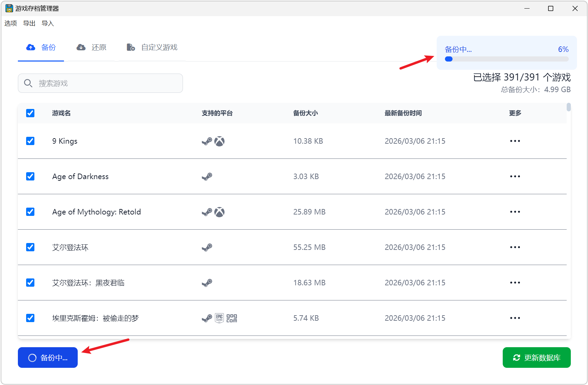Click the Steam icon in the 艾尔登法环 row
This screenshot has width=588, height=385.
coord(207,247)
